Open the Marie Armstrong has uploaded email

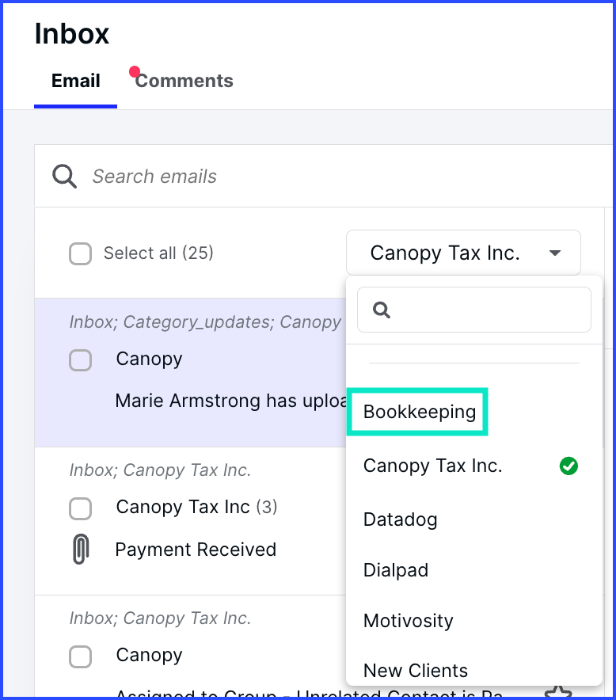[231, 401]
